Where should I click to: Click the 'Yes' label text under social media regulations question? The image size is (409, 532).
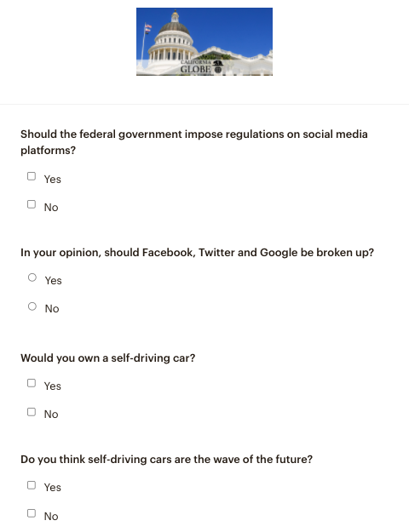[53, 179]
